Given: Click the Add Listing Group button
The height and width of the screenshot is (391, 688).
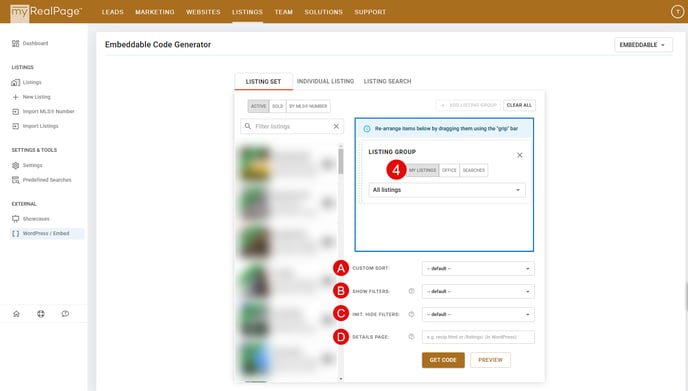Looking at the screenshot, I should tap(469, 105).
